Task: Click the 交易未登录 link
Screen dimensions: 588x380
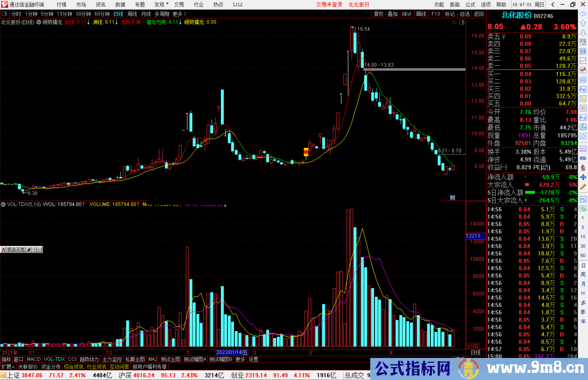Action: [329, 5]
